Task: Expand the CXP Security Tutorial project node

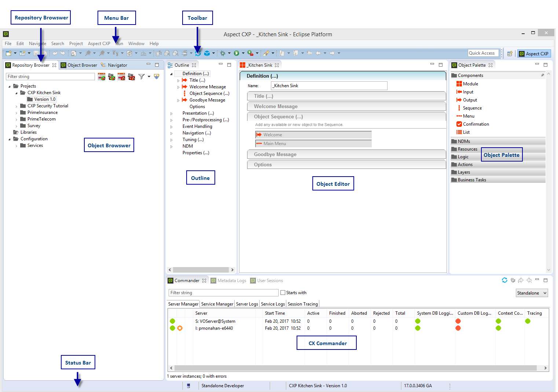Action: pos(16,106)
